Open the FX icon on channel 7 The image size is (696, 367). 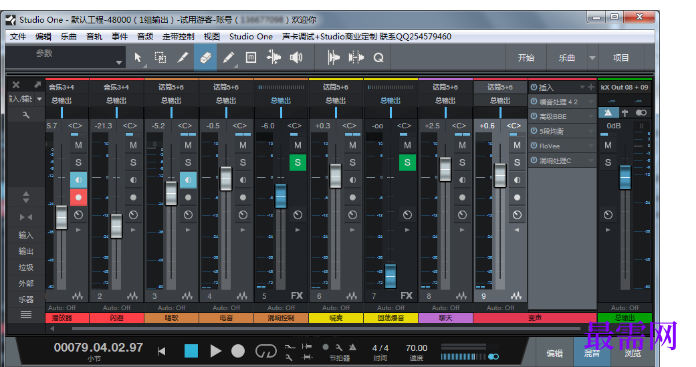pos(406,296)
